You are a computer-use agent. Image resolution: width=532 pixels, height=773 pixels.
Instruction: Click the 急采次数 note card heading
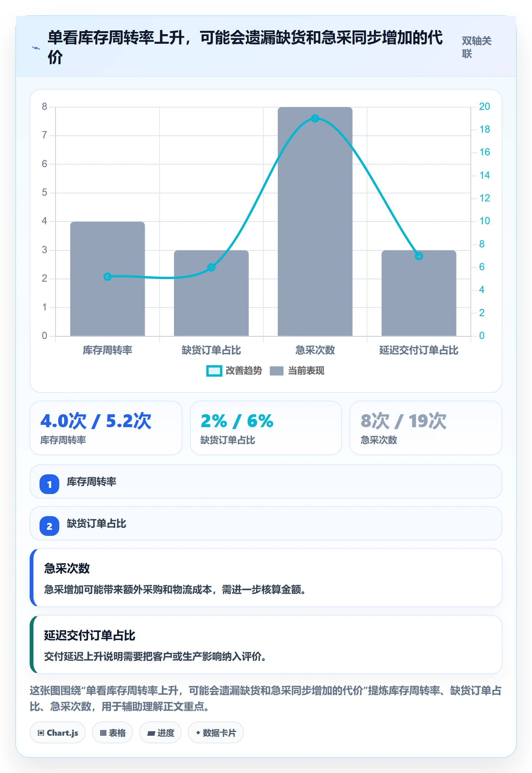point(67,569)
